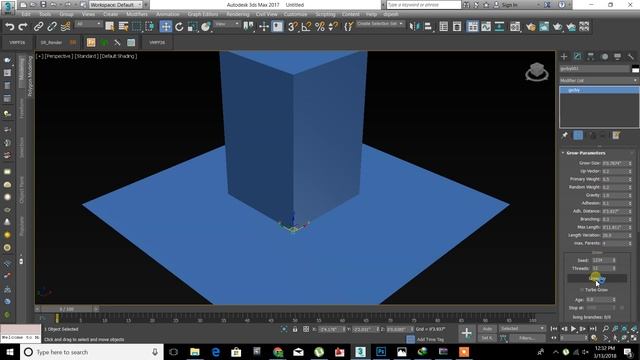The height and width of the screenshot is (360, 640).
Task: Click the Key Filters button
Action: coord(527,338)
